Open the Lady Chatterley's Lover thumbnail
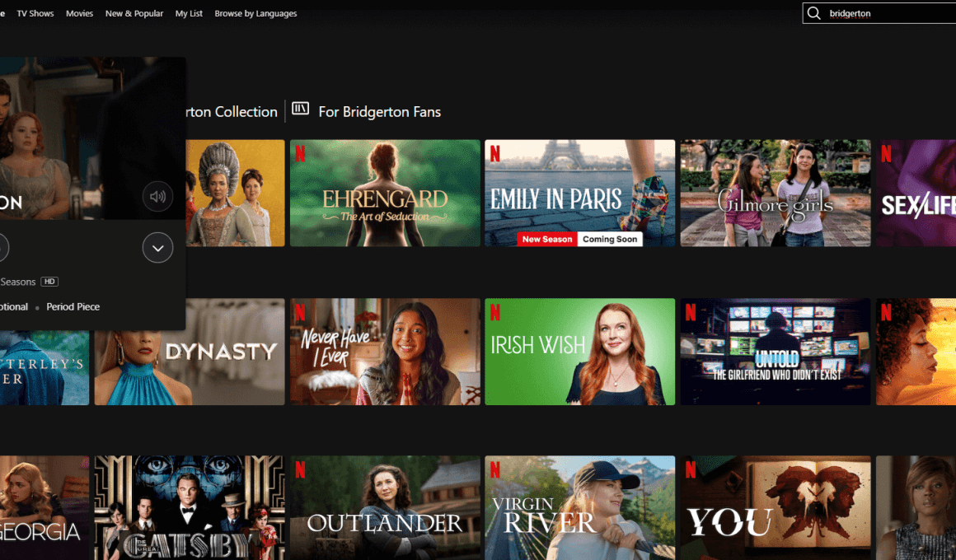This screenshot has height=560, width=956. (x=45, y=368)
